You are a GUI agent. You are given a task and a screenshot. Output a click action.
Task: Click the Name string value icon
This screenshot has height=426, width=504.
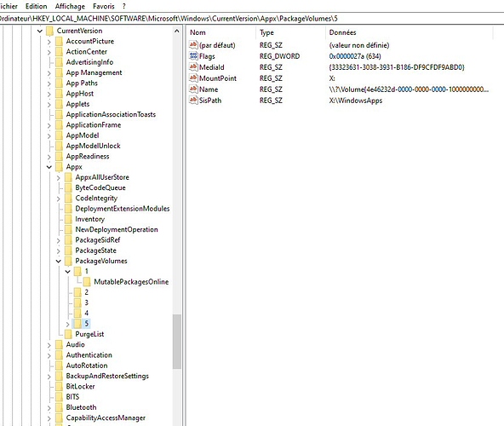pyautogui.click(x=193, y=89)
